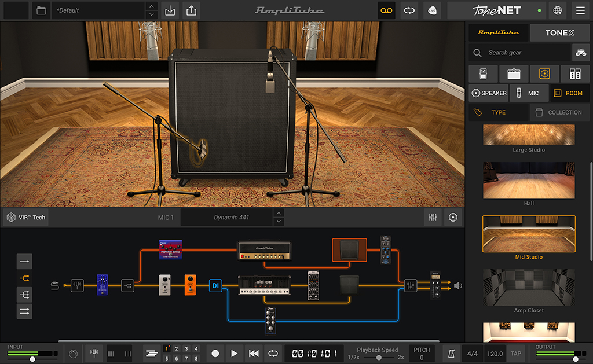Activate preset slot 3
Viewport: 593px width, 364px height.
186,350
